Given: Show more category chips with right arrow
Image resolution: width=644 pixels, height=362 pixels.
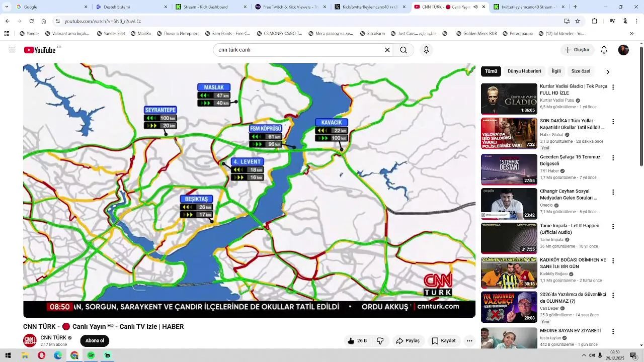Looking at the screenshot, I should click(x=607, y=72).
